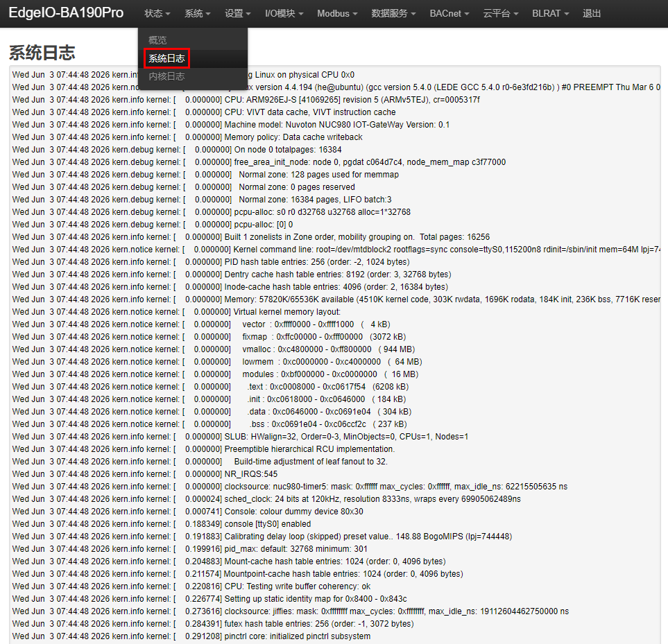668x644 pixels.
Task: Open the BLRAT dropdown menu
Action: [x=550, y=14]
